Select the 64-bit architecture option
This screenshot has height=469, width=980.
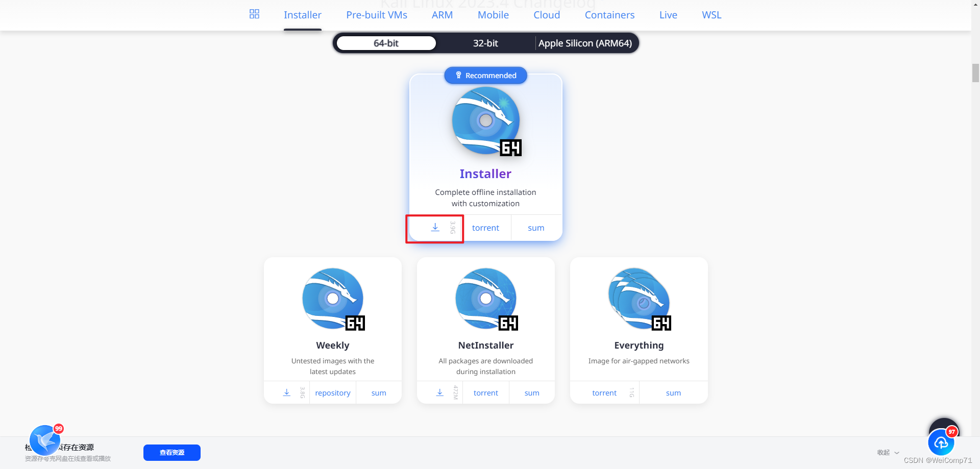386,43
